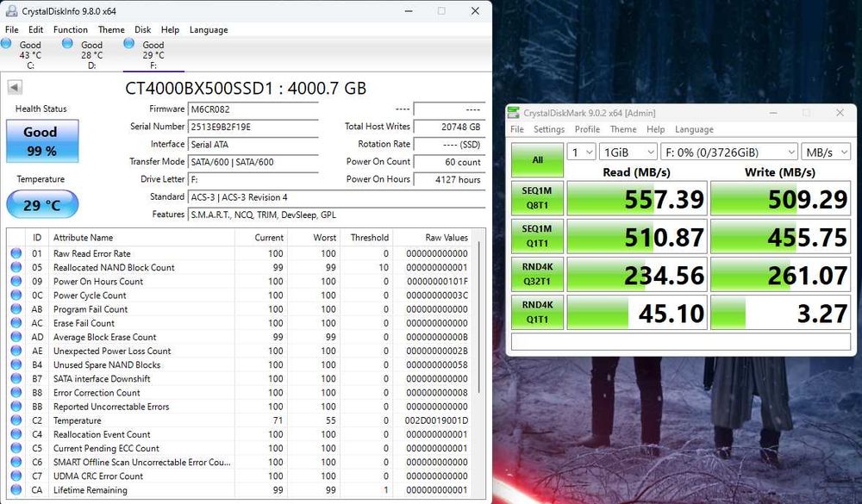Click status dot for Reallocated NAND Block Count
The height and width of the screenshot is (504, 862).
[16, 267]
